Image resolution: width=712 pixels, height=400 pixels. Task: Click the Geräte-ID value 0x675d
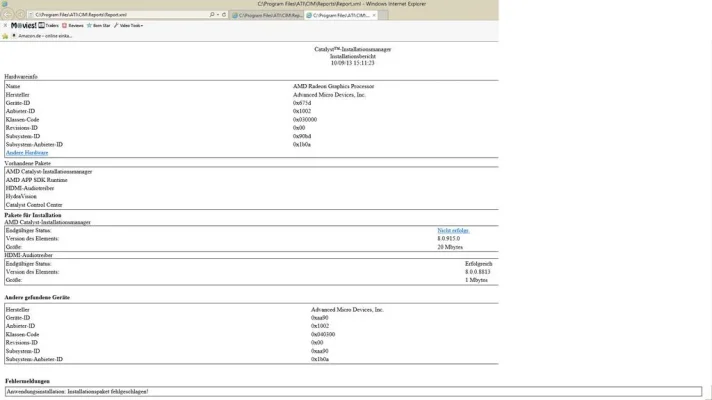(x=302, y=103)
